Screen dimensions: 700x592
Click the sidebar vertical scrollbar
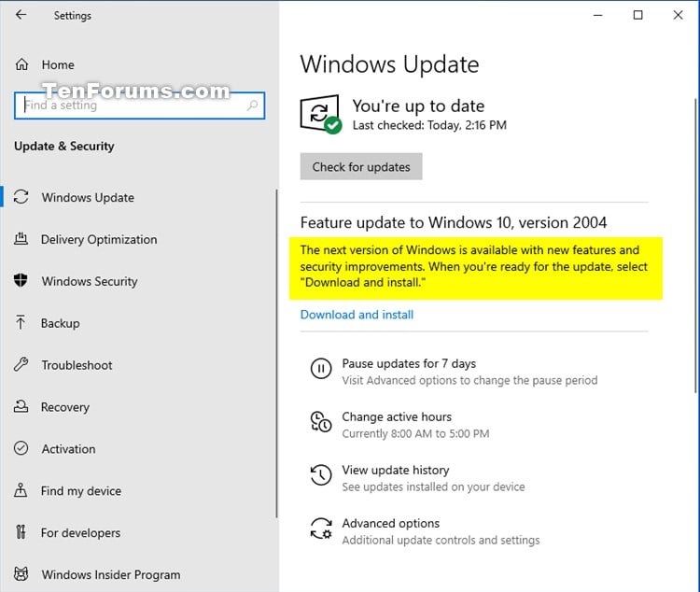pos(276,354)
